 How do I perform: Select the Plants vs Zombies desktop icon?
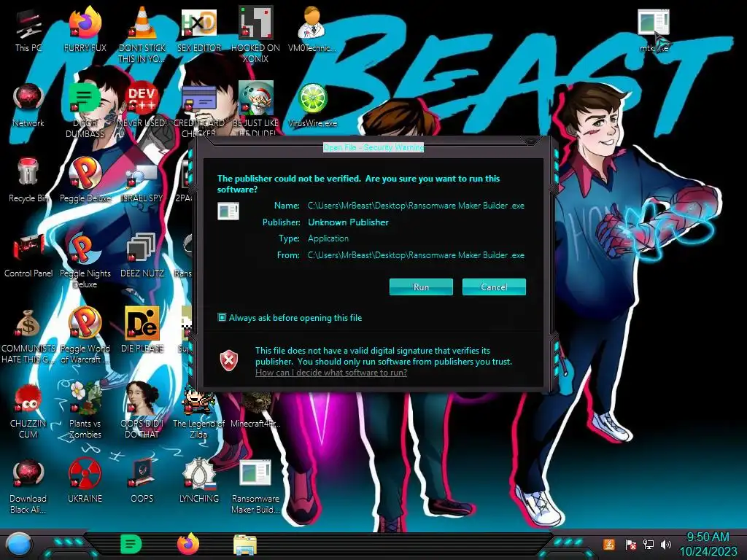pos(85,411)
